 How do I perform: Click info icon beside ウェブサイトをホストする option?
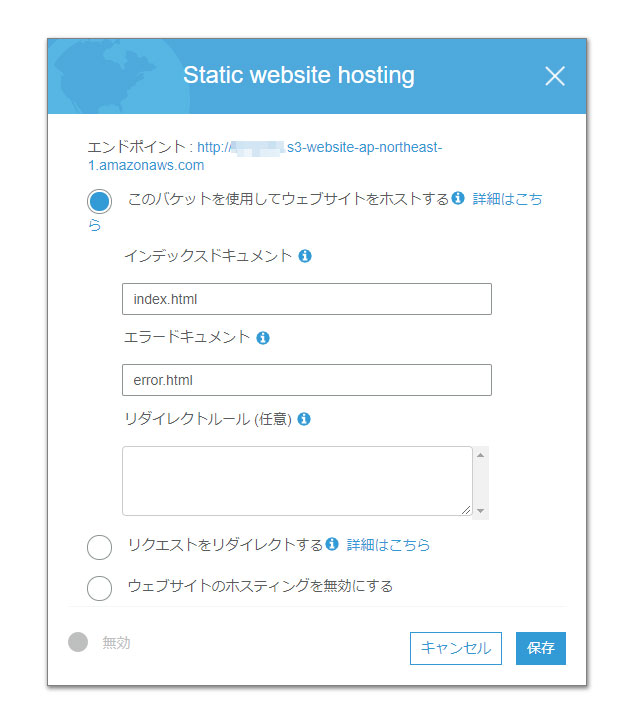tap(458, 198)
